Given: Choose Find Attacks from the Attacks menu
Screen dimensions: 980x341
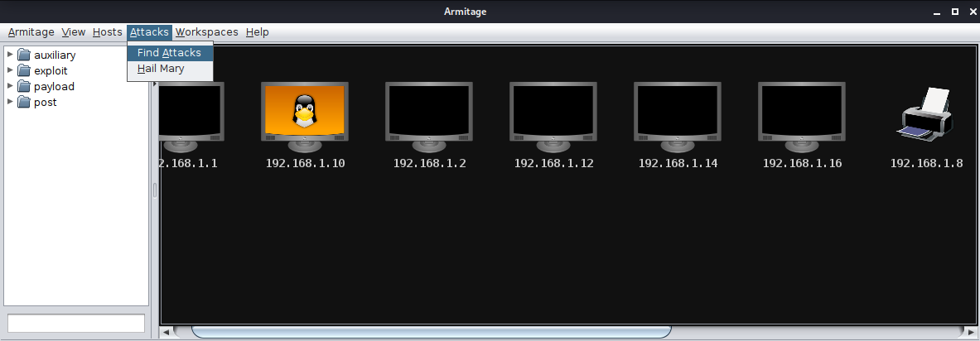Looking at the screenshot, I should (170, 53).
